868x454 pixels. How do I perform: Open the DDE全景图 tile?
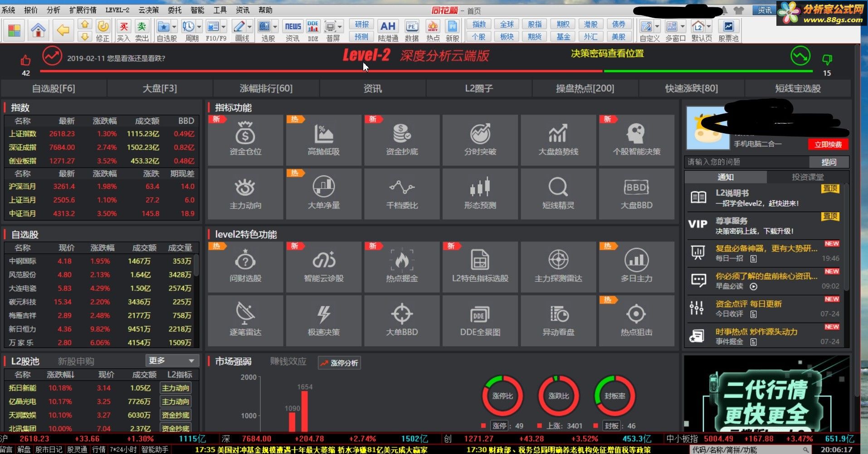(480, 321)
